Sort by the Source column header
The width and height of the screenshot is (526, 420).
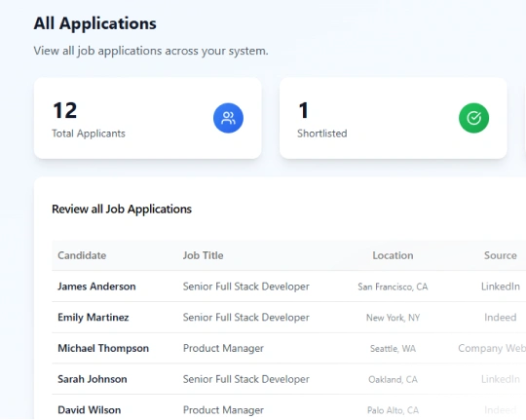point(500,255)
